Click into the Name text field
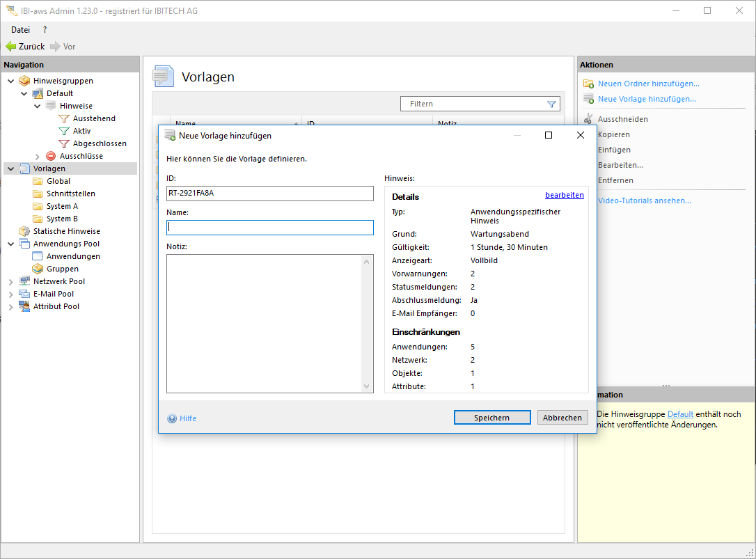Viewport: 756px width, 559px height. tap(270, 228)
